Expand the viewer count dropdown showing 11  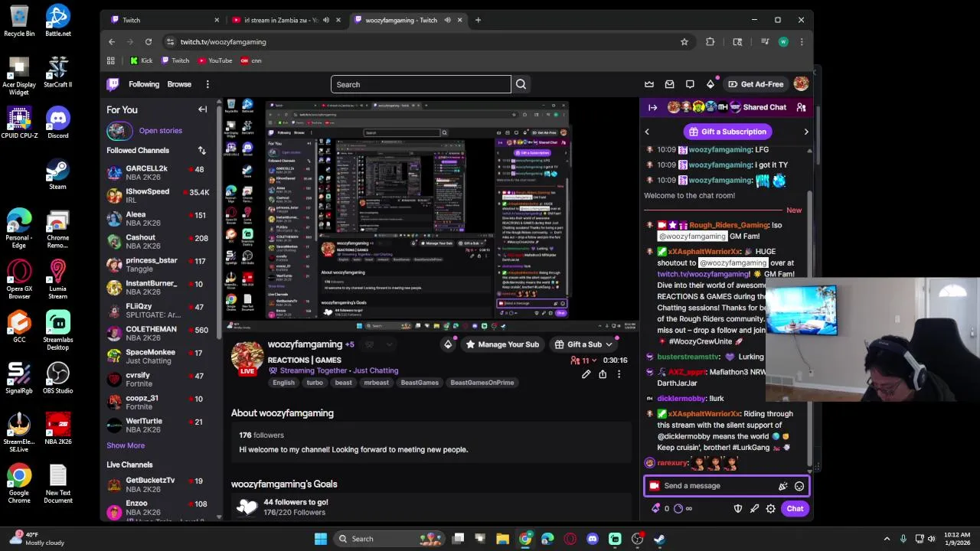click(x=585, y=360)
